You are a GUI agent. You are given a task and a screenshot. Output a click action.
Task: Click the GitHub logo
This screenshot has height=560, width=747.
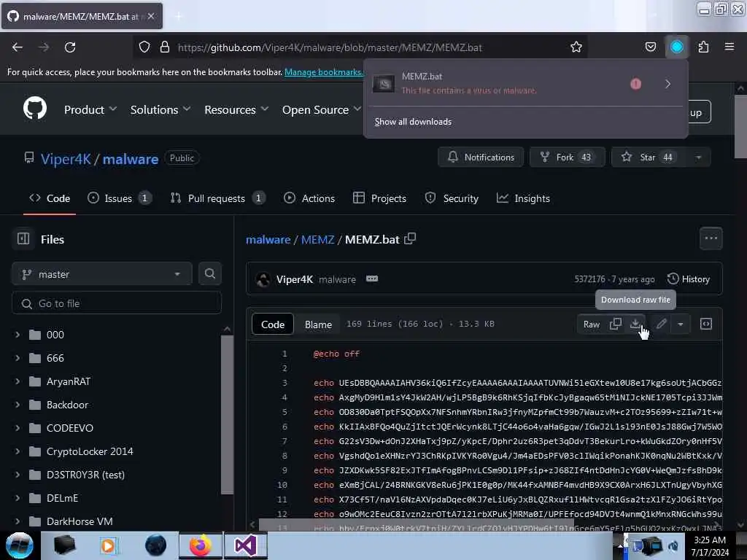pos(35,108)
